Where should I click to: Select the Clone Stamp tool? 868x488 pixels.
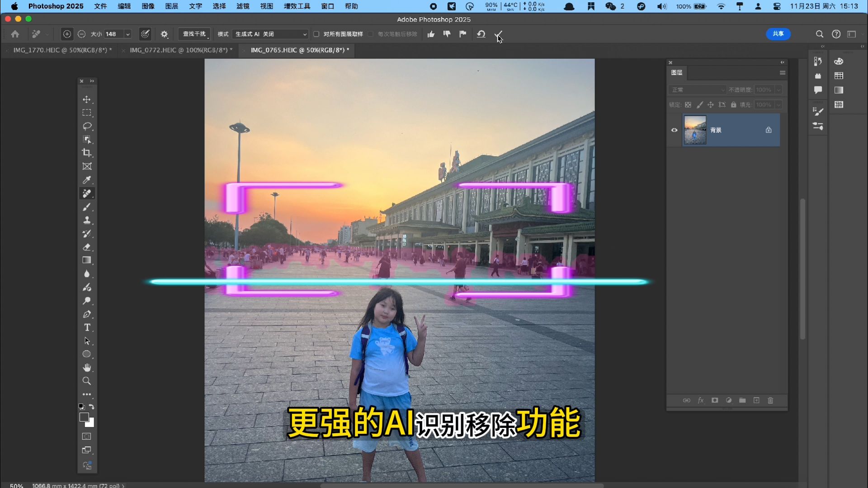pos(86,221)
